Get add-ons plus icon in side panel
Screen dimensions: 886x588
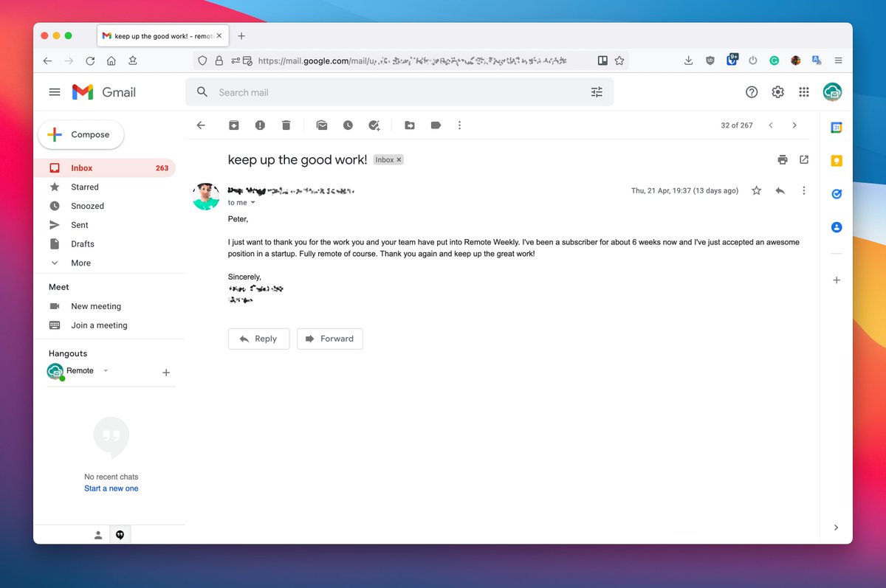click(837, 280)
